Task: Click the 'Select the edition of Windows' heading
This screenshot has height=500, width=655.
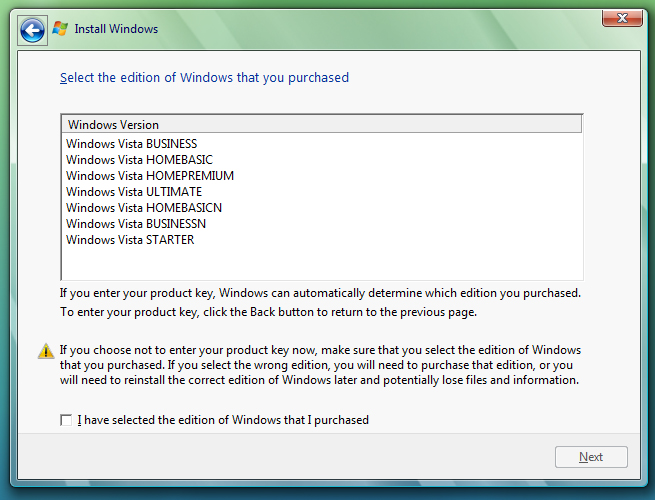Action: click(204, 78)
